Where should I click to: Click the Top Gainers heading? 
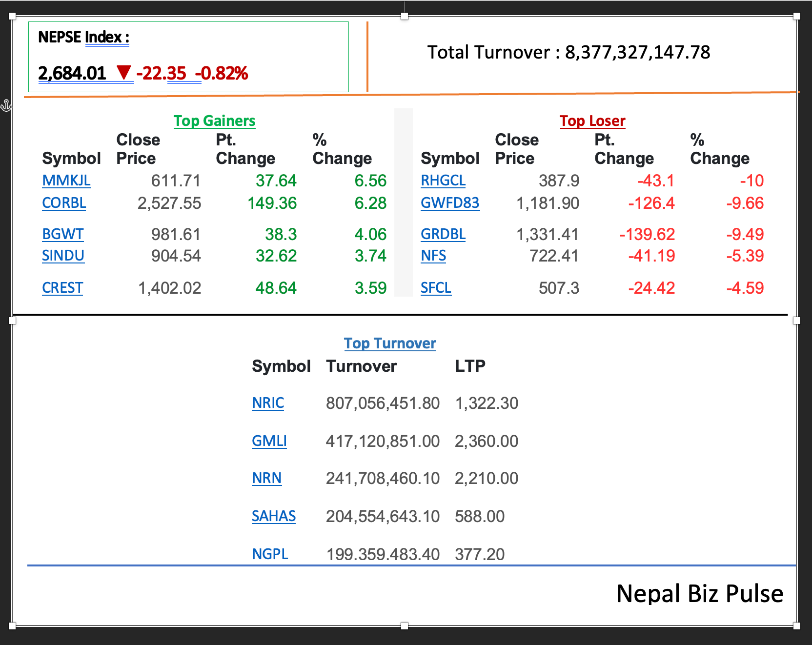[x=214, y=121]
